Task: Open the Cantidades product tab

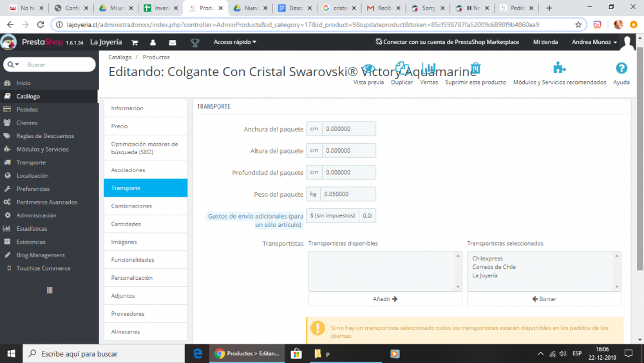Action: click(146, 224)
